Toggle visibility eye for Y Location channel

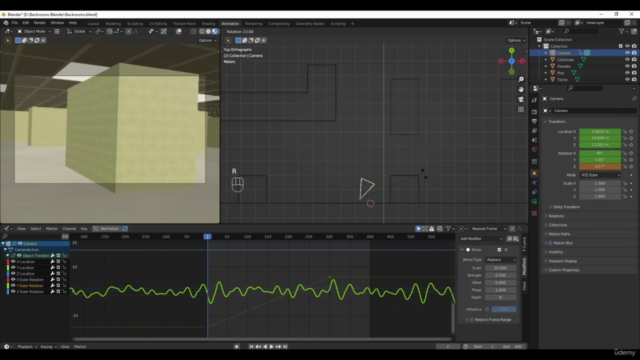tap(13, 268)
